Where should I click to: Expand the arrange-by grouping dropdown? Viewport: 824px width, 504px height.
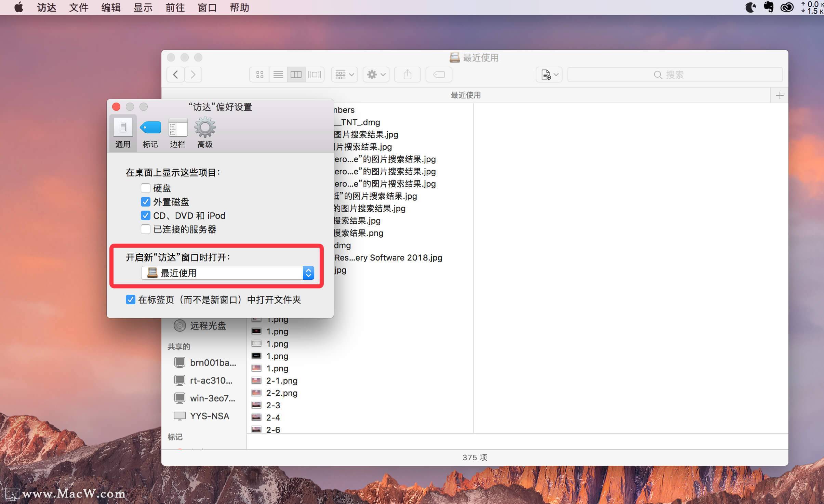(344, 75)
